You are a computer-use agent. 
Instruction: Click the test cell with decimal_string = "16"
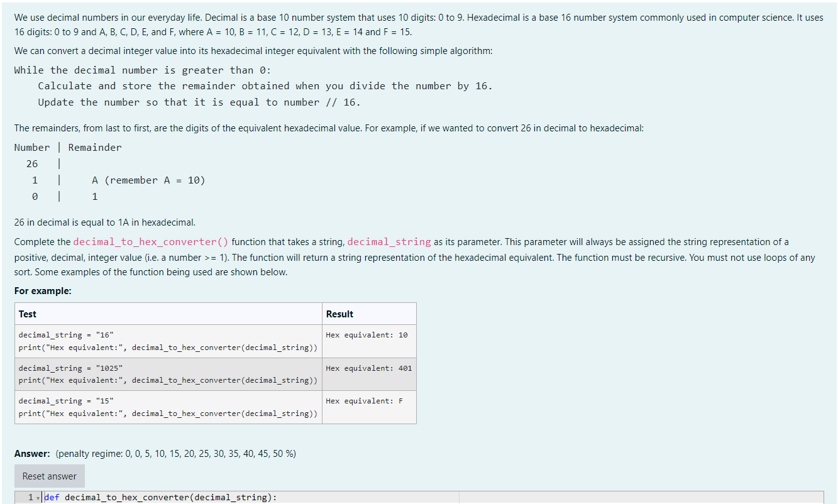tap(168, 341)
